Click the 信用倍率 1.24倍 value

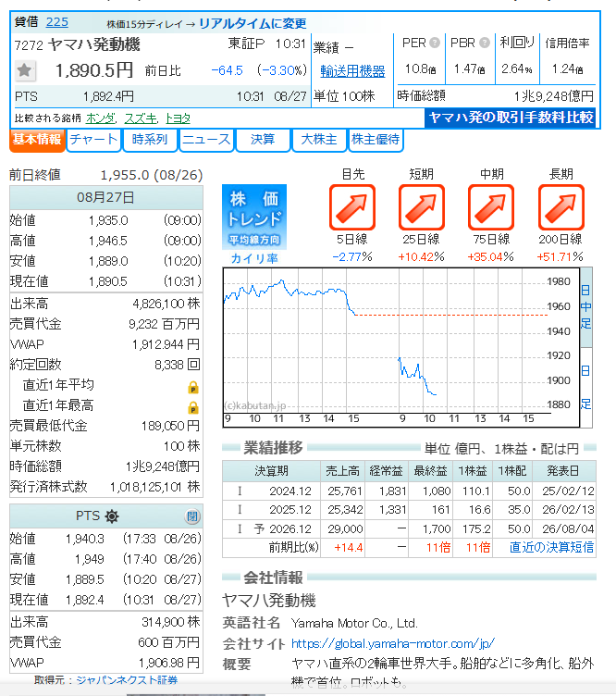click(567, 68)
